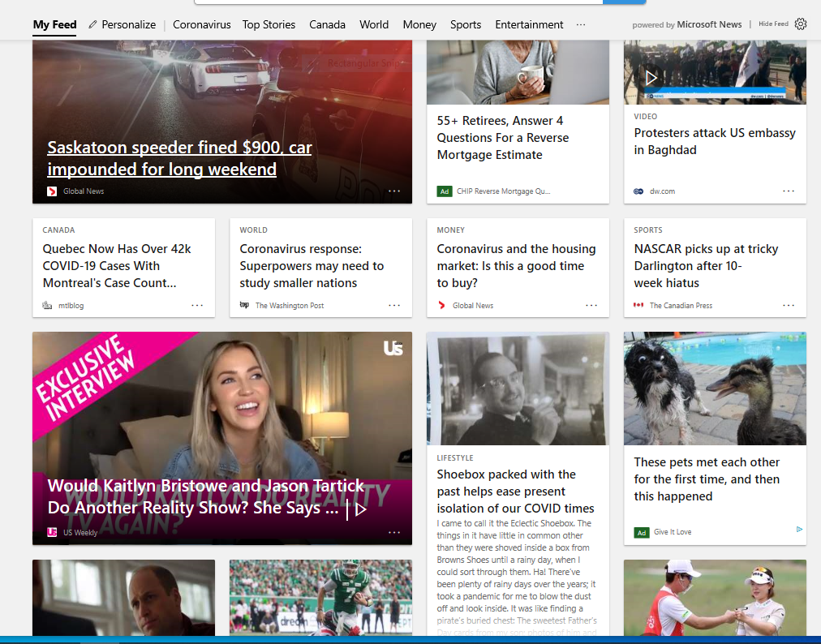Image resolution: width=821 pixels, height=644 pixels.
Task: Click the football player thumbnail
Action: (x=320, y=598)
